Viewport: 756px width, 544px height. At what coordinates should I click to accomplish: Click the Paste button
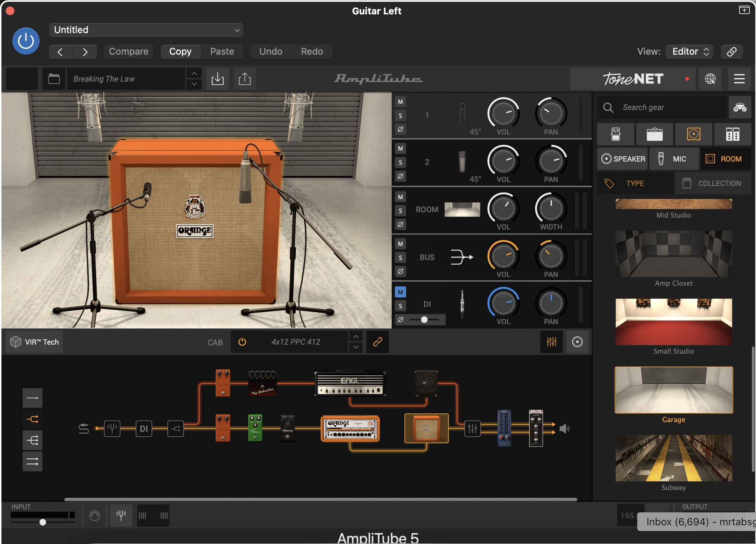click(222, 51)
